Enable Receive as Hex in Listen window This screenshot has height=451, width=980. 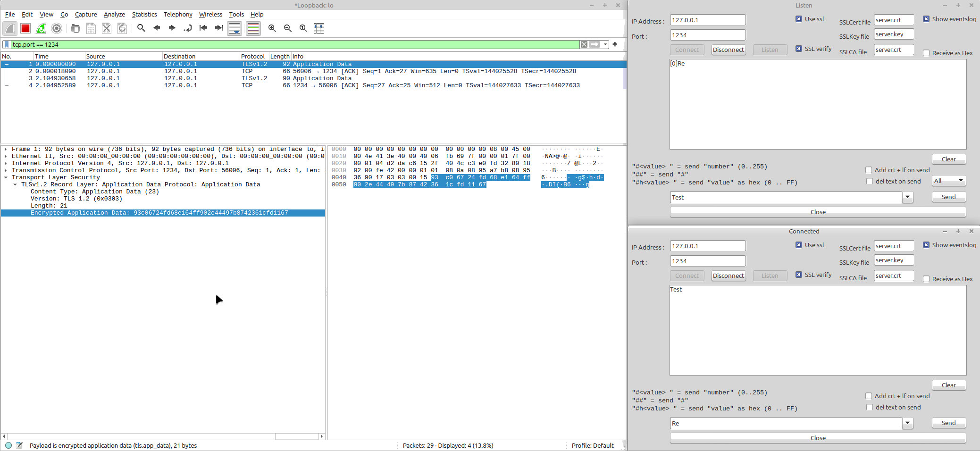(x=926, y=53)
